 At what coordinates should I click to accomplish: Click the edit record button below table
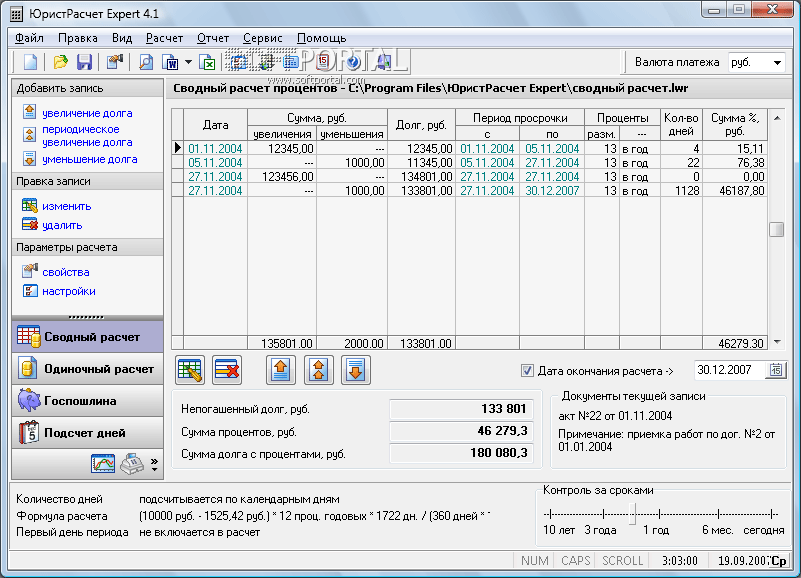(190, 370)
